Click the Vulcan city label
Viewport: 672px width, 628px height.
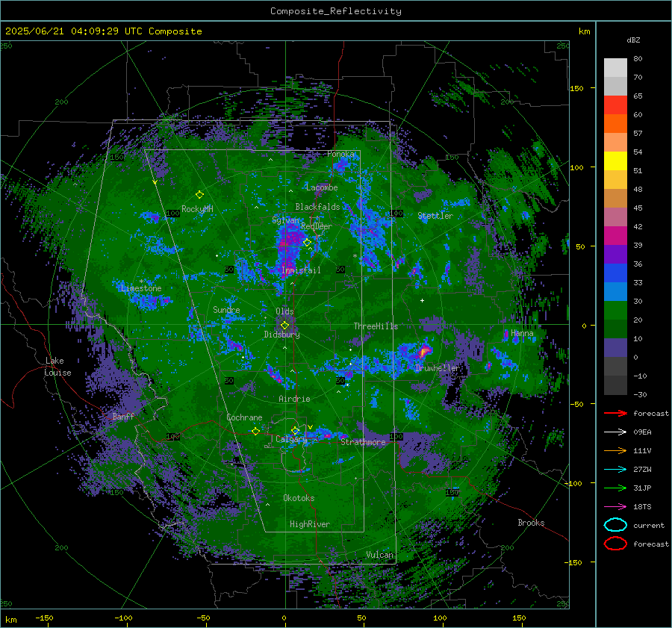pos(379,555)
